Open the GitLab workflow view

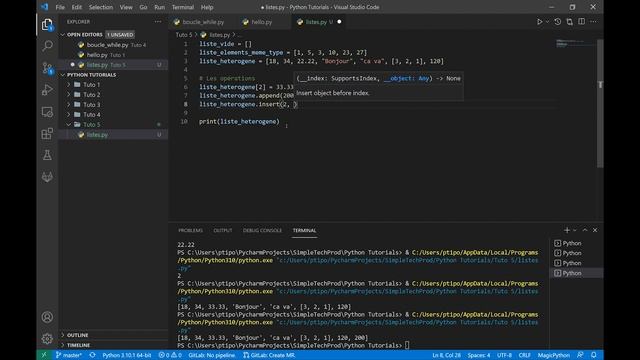[47, 177]
